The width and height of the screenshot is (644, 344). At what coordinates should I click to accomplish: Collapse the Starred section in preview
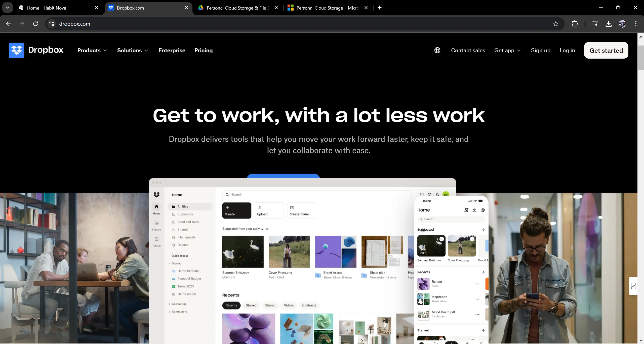pos(170,264)
